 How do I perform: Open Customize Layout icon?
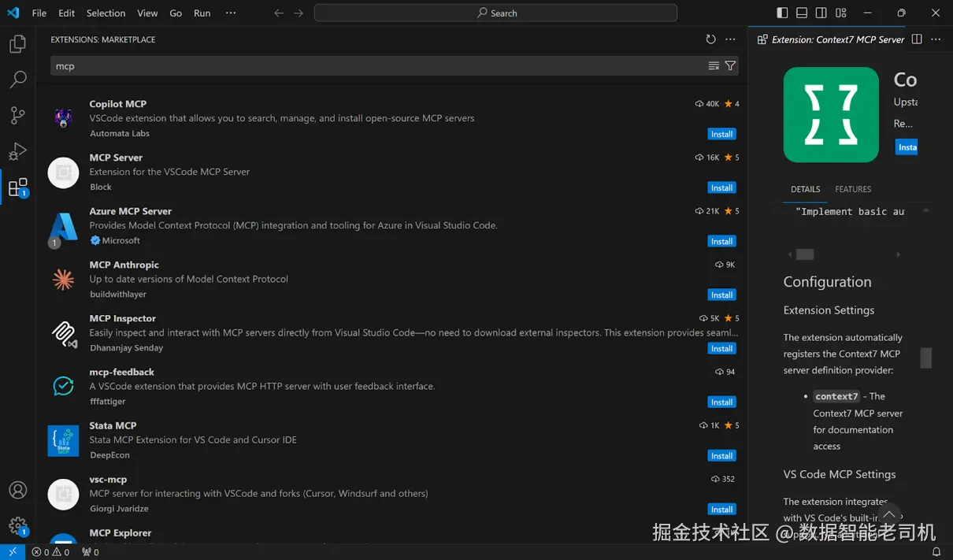coord(841,13)
